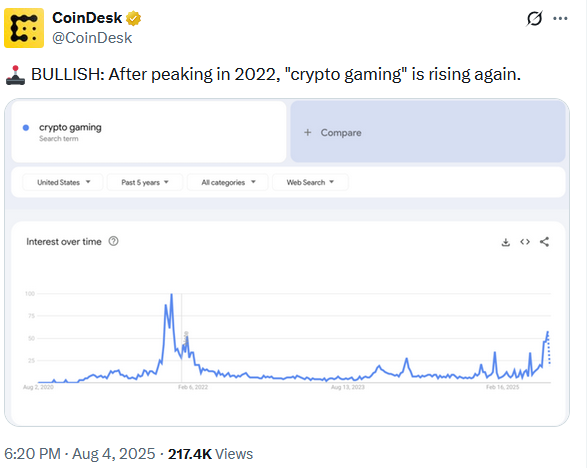Click the blue dot beside crypto gaming
The height and width of the screenshot is (468, 588).
(26, 128)
